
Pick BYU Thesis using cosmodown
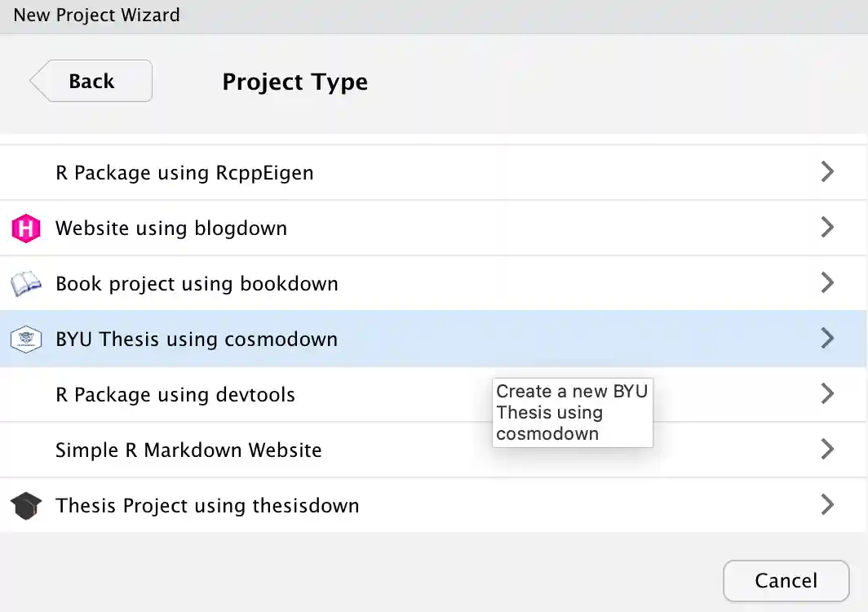[197, 339]
